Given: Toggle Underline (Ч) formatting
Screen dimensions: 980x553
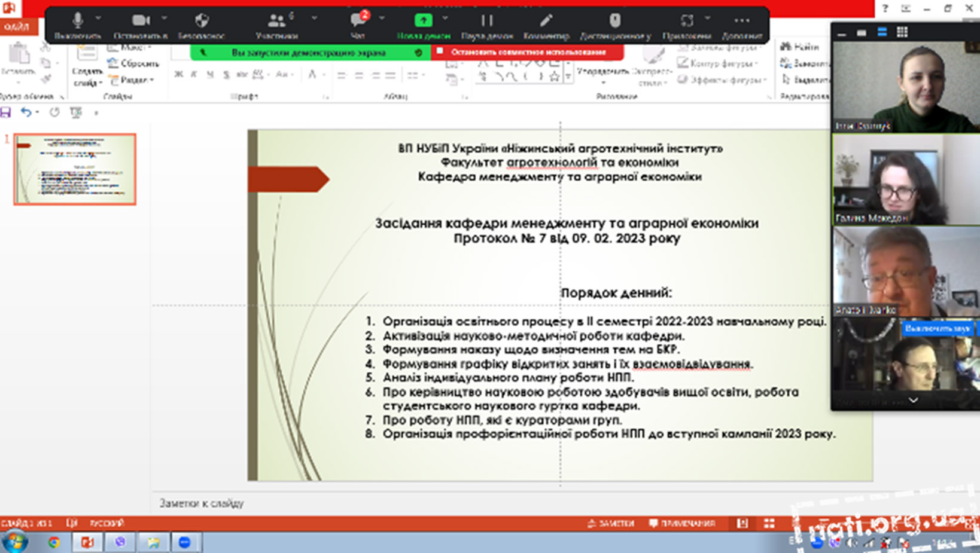Looking at the screenshot, I should pyautogui.click(x=210, y=74).
